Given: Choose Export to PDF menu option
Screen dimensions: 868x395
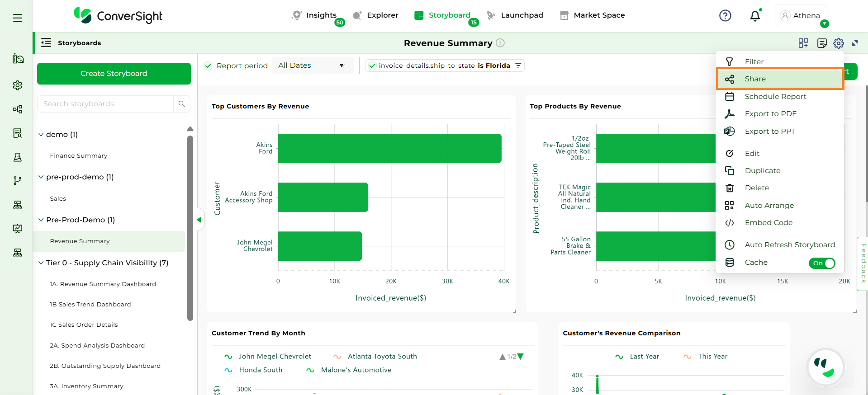Looking at the screenshot, I should click(x=770, y=114).
